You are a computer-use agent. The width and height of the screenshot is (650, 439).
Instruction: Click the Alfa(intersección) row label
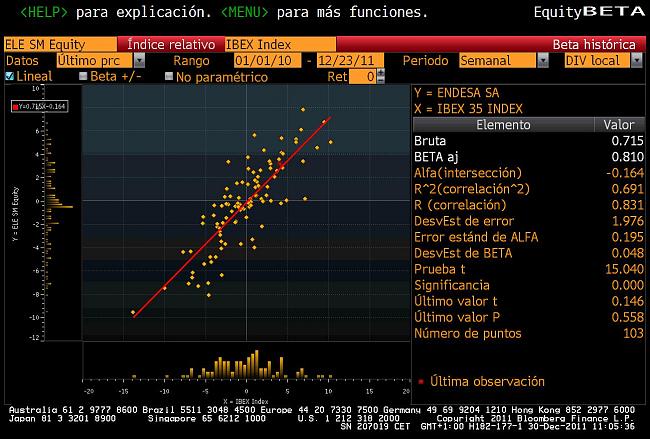468,173
